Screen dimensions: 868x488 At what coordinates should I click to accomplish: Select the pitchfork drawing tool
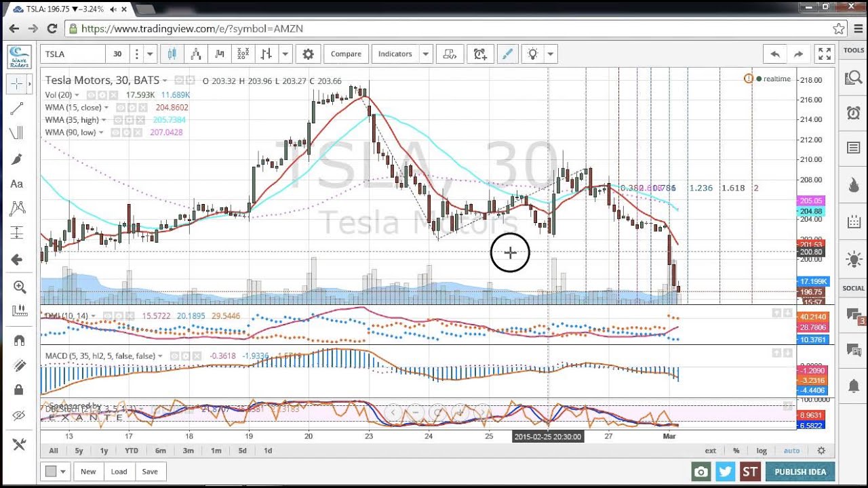coord(17,134)
